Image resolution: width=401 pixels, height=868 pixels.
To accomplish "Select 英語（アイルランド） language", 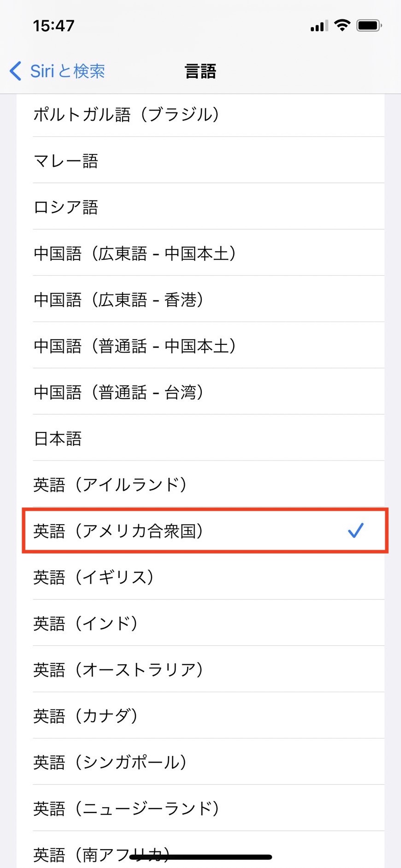I will (x=110, y=484).
